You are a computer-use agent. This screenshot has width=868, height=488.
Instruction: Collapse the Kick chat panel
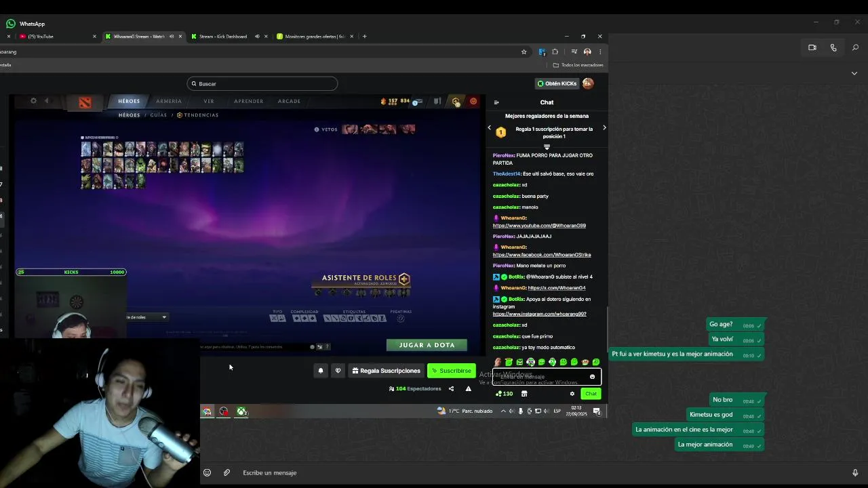pos(496,102)
